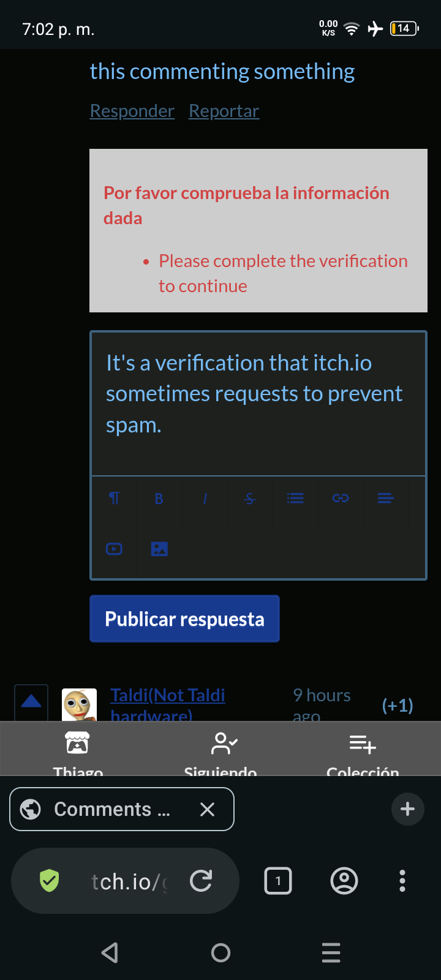Insert hyperlink in comment editor
This screenshot has height=980, width=441.
(341, 499)
